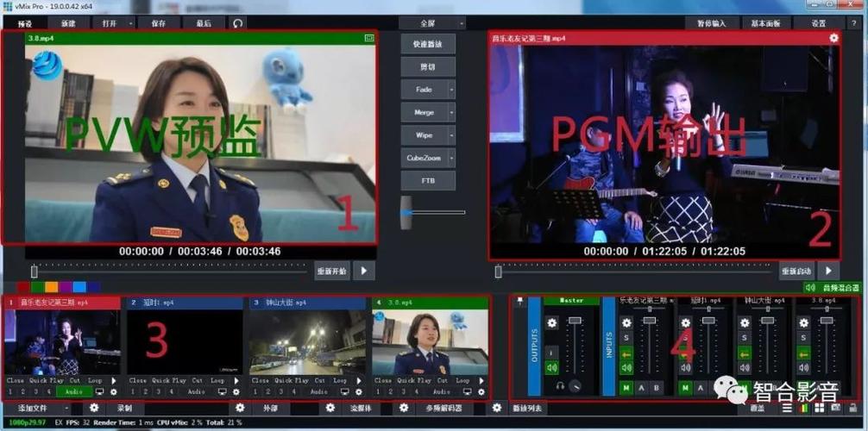Open output settings gear on PGM title bar
This screenshot has width=868, height=431.
[833, 38]
